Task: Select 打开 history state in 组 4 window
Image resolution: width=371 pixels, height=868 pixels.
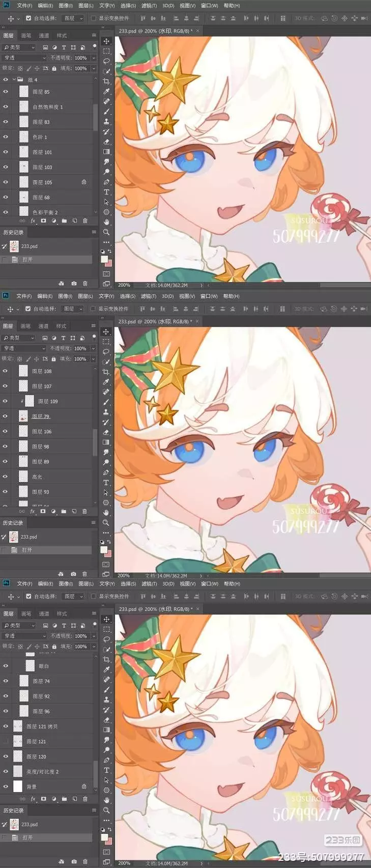Action: 46,260
